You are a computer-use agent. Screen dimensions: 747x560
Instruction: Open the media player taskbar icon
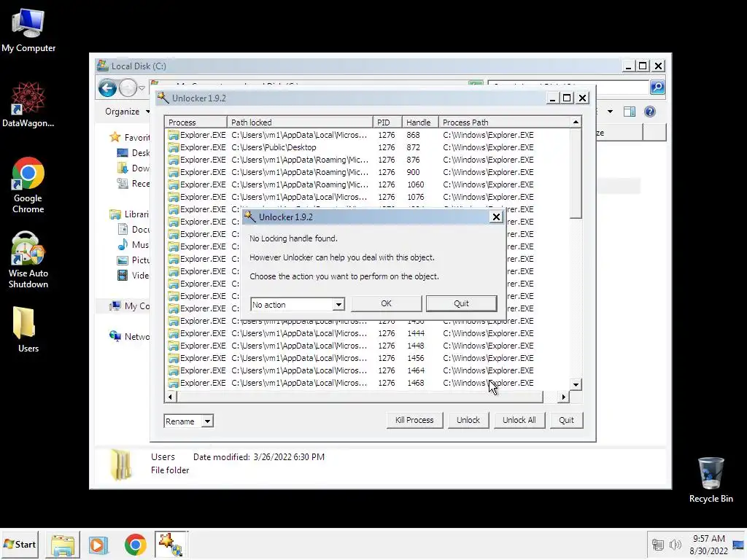pyautogui.click(x=98, y=545)
